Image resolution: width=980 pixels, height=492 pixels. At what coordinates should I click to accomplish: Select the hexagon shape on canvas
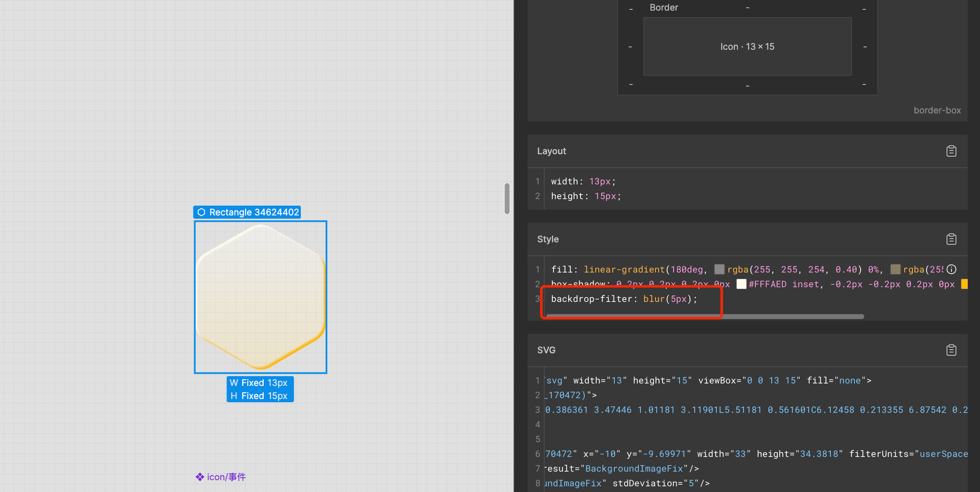pos(260,297)
